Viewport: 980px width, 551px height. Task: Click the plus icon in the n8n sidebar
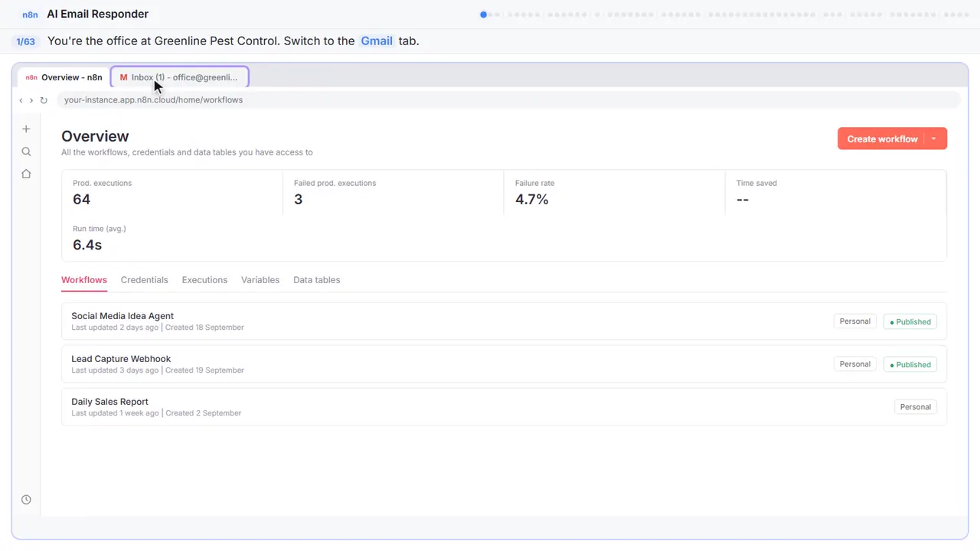pyautogui.click(x=26, y=129)
